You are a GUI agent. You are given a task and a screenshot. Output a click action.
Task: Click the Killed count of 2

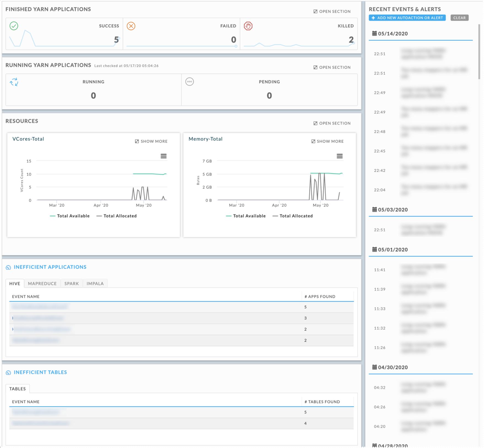pos(351,40)
